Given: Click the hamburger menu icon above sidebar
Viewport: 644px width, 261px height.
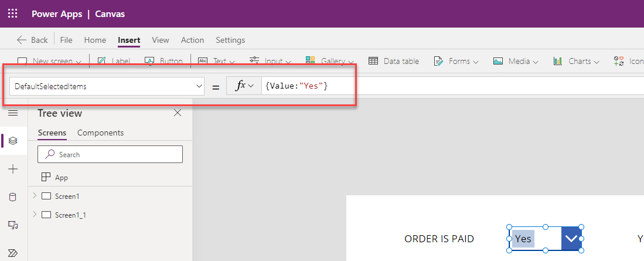Looking at the screenshot, I should tap(13, 113).
